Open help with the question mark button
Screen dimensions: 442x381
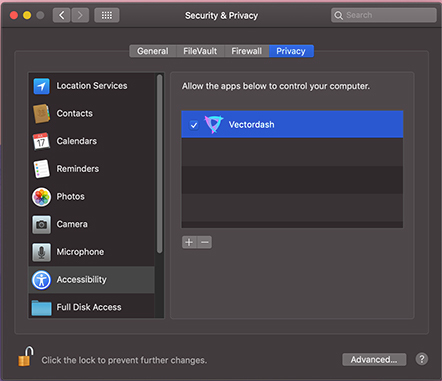point(422,359)
